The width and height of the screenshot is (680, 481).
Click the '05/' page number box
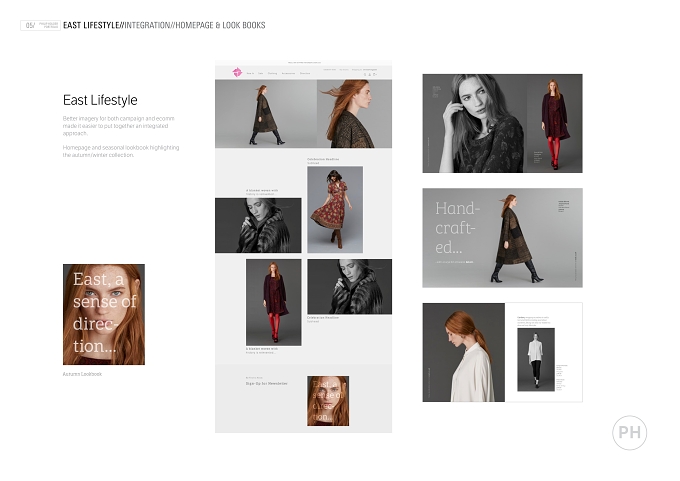coord(40,25)
